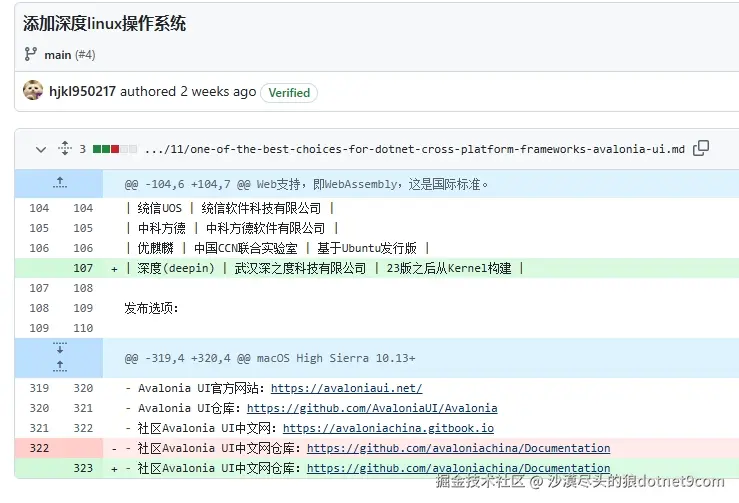Open hjkl950217 author profile link
The width and height of the screenshot is (739, 503).
(x=82, y=91)
